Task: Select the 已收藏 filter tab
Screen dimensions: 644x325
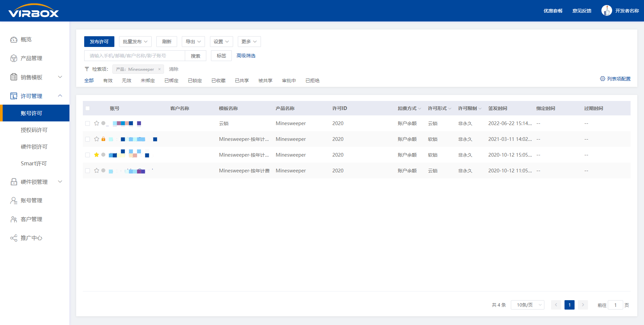Action: point(218,80)
